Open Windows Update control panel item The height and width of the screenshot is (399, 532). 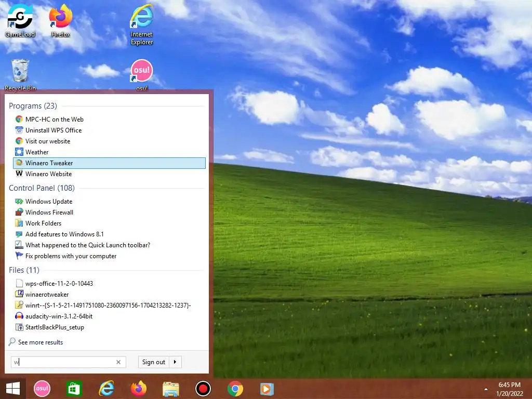click(x=109, y=201)
